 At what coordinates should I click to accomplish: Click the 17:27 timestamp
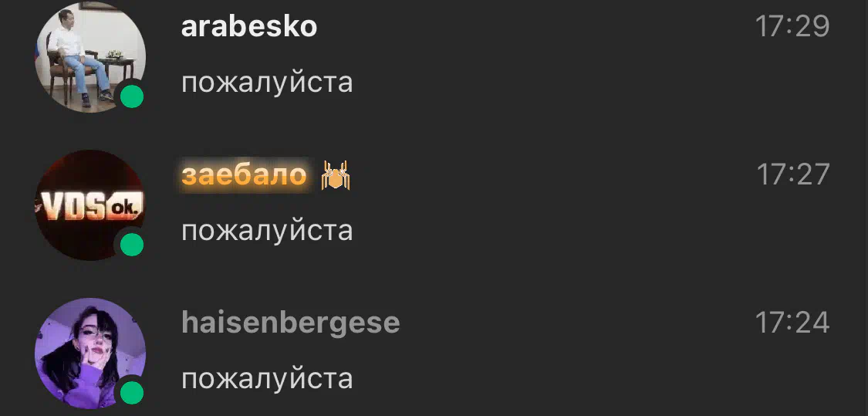[x=792, y=175]
